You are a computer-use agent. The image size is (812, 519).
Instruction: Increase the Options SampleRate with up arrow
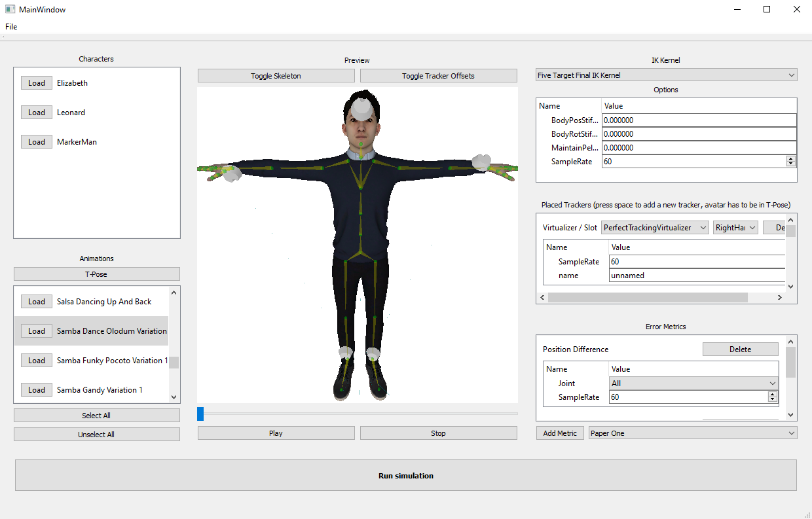click(x=791, y=158)
